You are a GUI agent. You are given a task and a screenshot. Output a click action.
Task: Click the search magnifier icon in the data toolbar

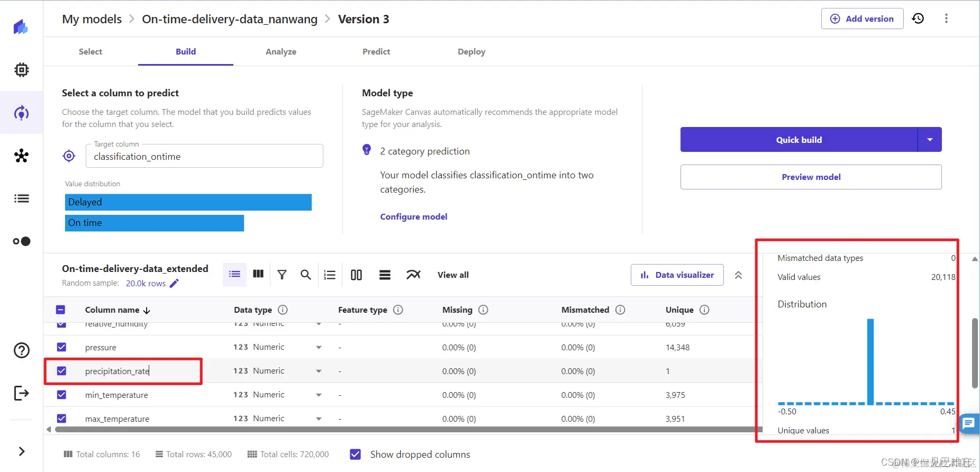click(x=306, y=275)
